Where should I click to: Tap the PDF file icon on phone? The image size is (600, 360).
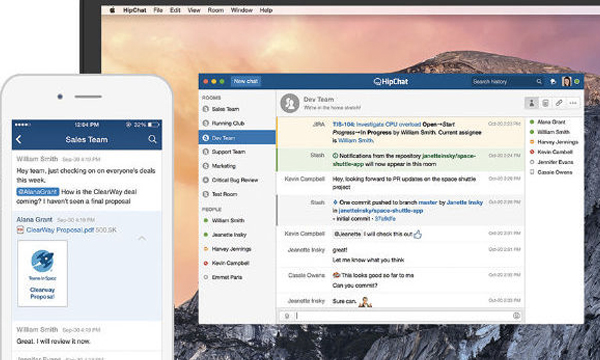click(x=20, y=230)
